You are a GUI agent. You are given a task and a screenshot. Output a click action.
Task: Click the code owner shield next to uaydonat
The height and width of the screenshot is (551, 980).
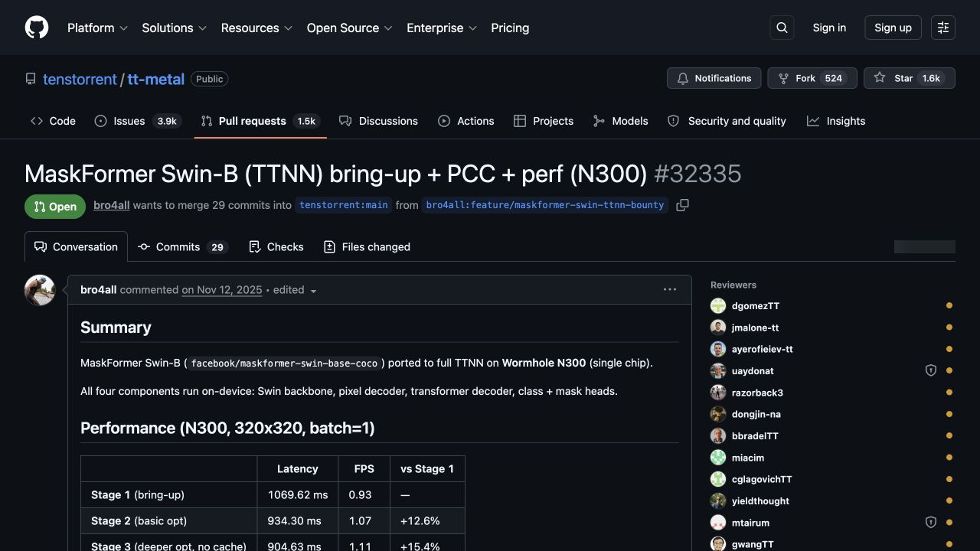click(x=931, y=370)
